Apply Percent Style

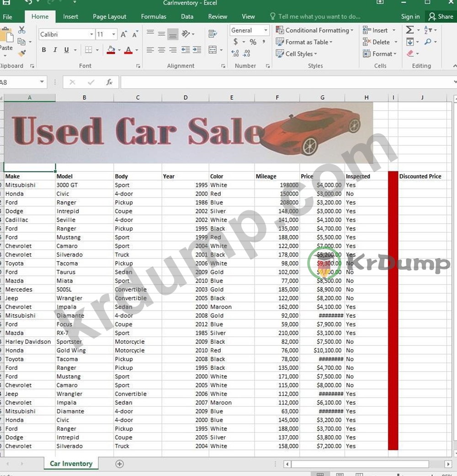point(253,42)
